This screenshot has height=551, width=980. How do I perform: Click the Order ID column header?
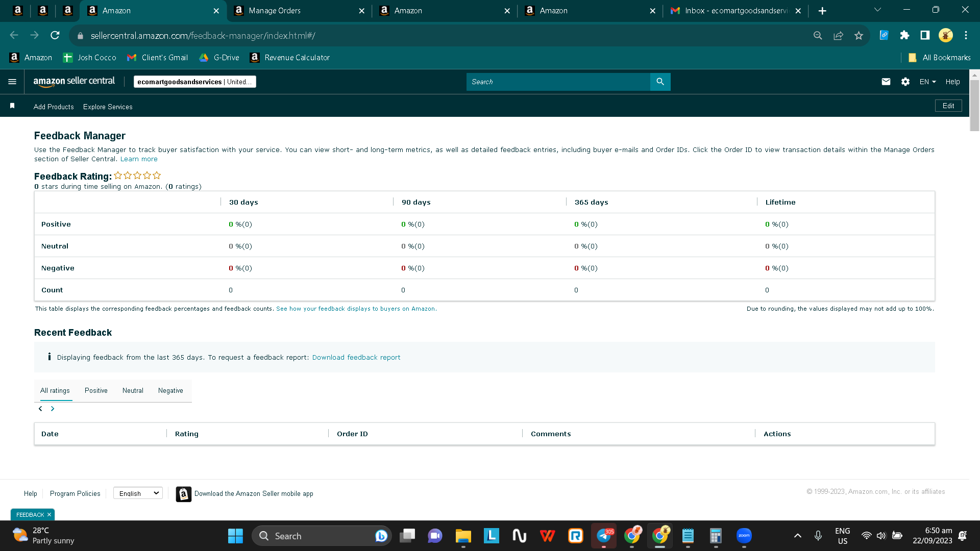(352, 434)
